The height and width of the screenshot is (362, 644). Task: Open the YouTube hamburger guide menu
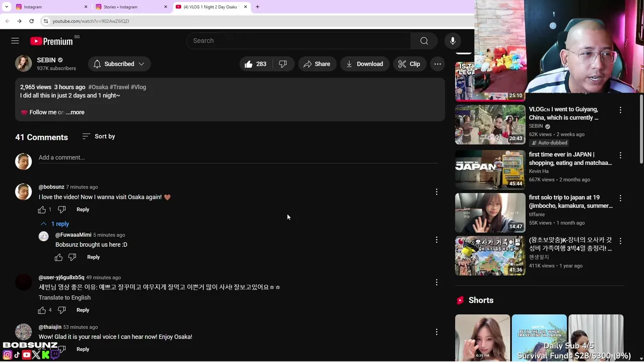pyautogui.click(x=15, y=41)
